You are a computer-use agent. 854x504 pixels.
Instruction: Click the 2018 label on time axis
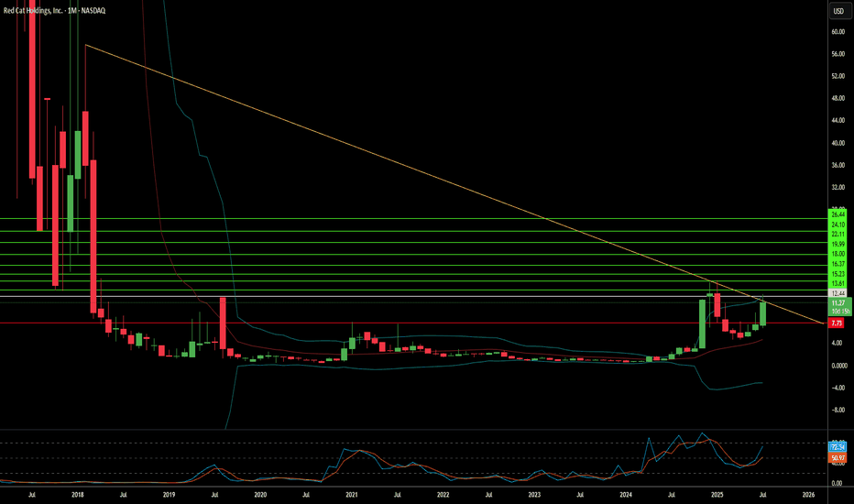(77, 495)
